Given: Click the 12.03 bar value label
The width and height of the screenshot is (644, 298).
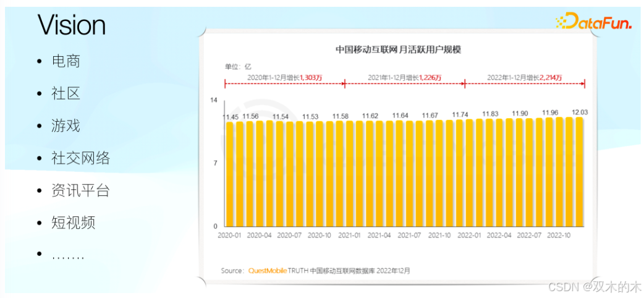Looking at the screenshot, I should [580, 112].
